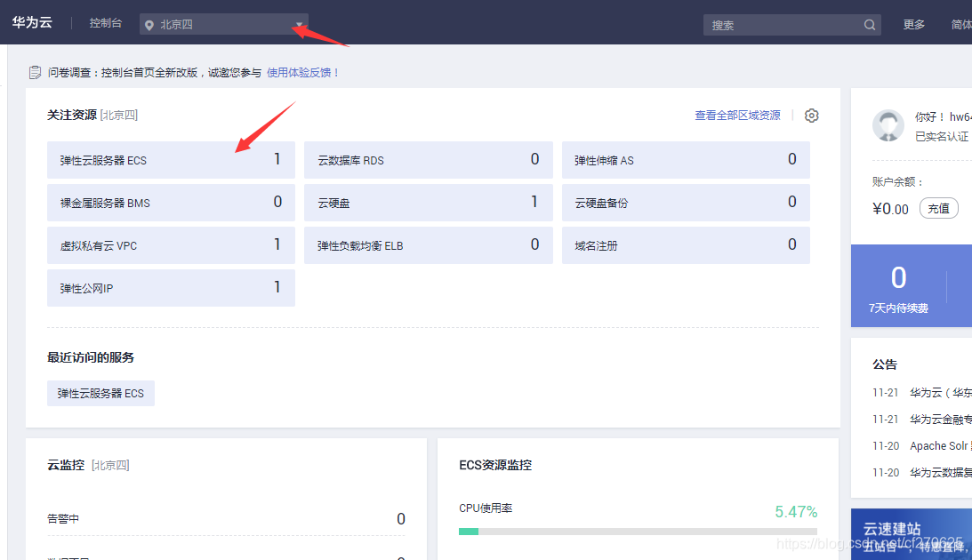
Task: Click the CPU使用率 progress bar
Action: pos(638,532)
